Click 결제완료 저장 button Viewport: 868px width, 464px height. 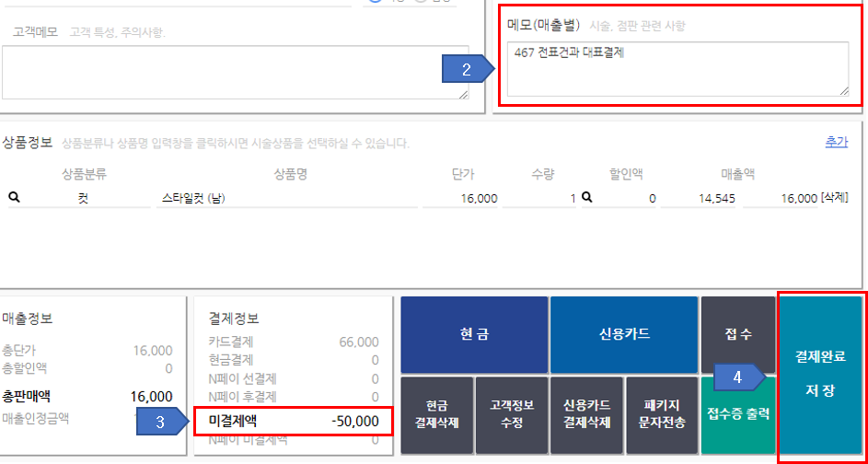pos(820,375)
